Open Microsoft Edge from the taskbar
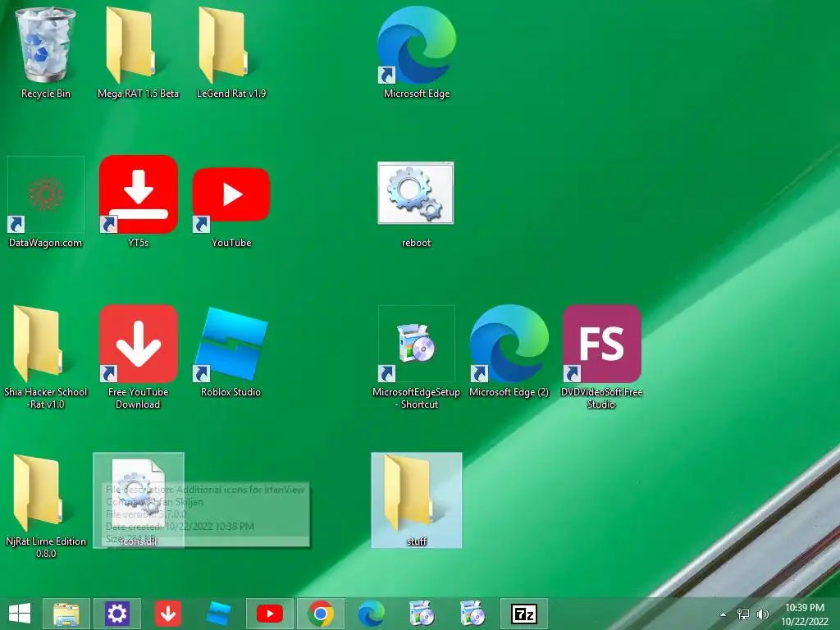 372,614
